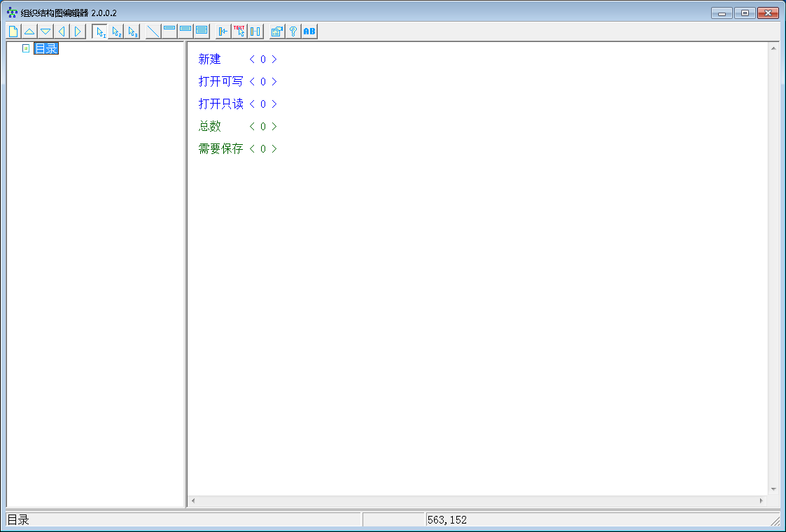Screen dimensions: 786x532
Task: Click the new document page icon
Action: pos(13,31)
